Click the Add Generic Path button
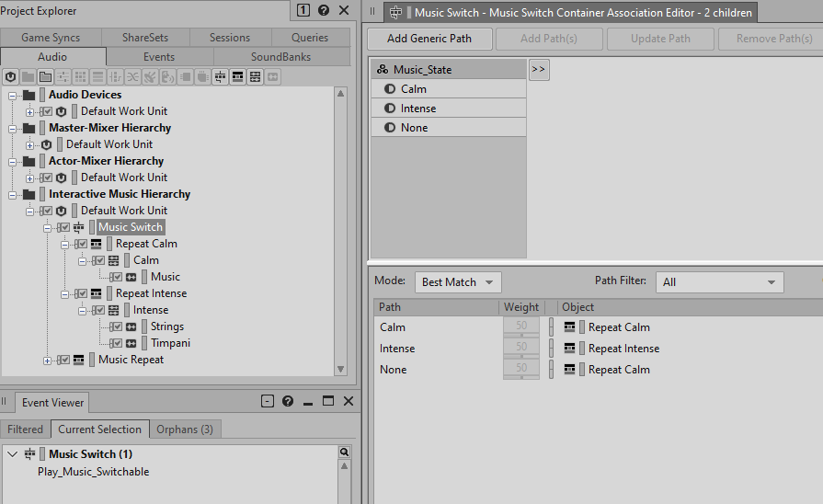Viewport: 823px width, 504px height. tap(429, 39)
